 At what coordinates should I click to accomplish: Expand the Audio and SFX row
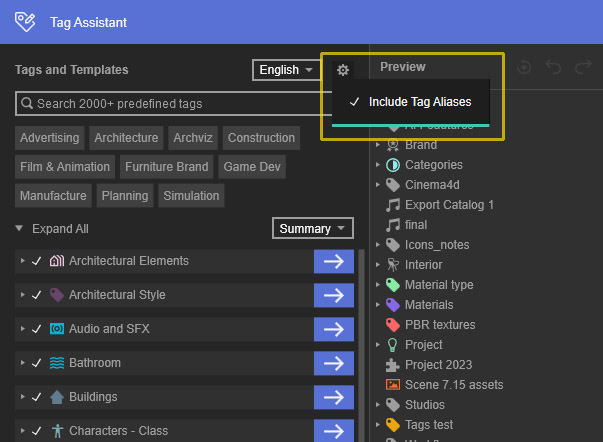(x=23, y=329)
